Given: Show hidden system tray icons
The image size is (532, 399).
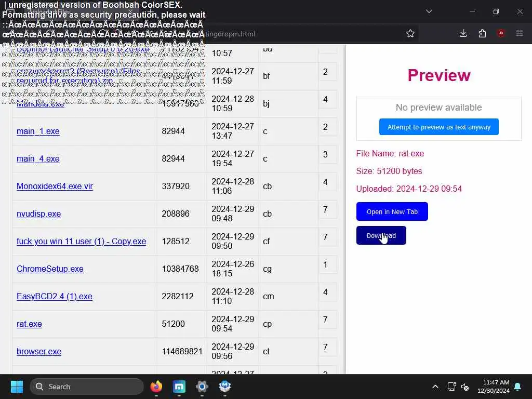Looking at the screenshot, I should (x=435, y=387).
